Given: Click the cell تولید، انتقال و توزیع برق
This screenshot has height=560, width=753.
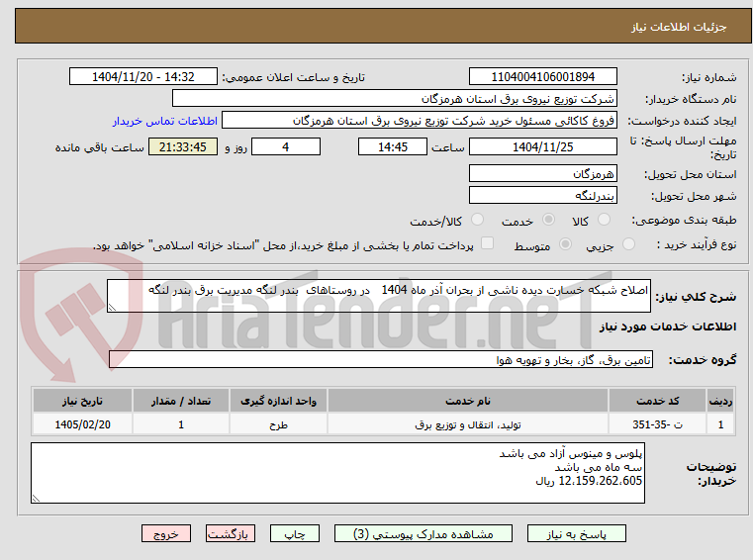Looking at the screenshot, I should 468,424.
